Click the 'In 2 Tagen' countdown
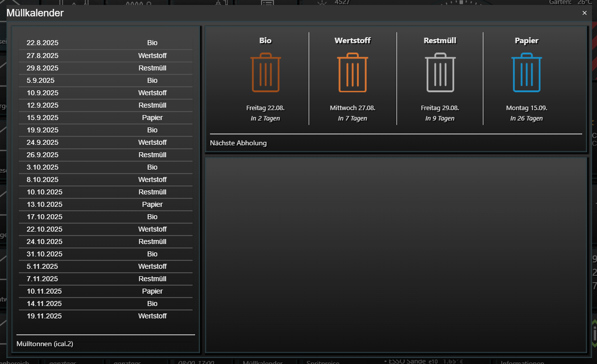This screenshot has height=364, width=597. click(x=265, y=119)
